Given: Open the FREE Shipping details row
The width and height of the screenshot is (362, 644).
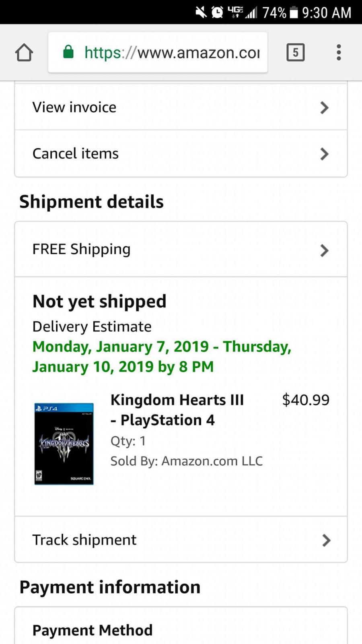Looking at the screenshot, I should coord(82,250).
